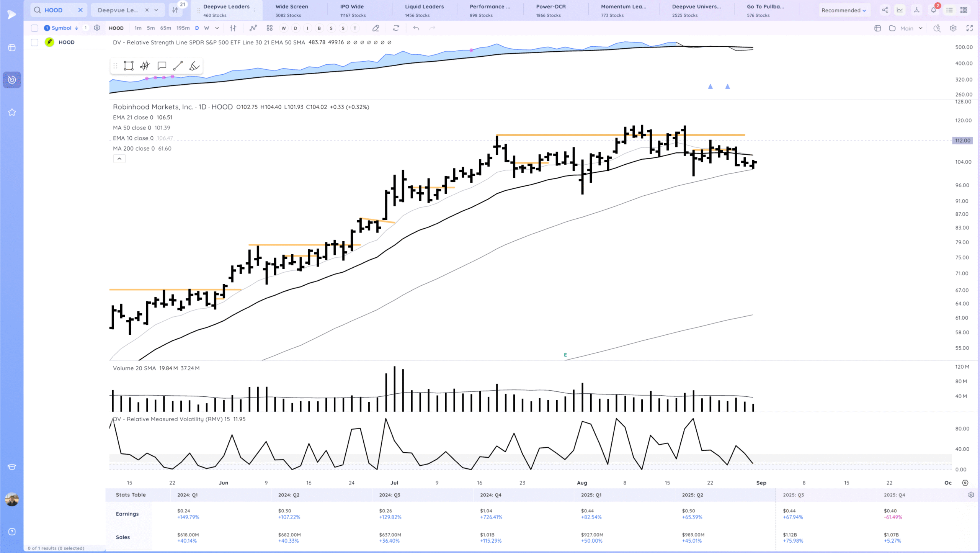Screen dimensions: 980x553
Task: Switch to list view layout
Action: tap(950, 10)
